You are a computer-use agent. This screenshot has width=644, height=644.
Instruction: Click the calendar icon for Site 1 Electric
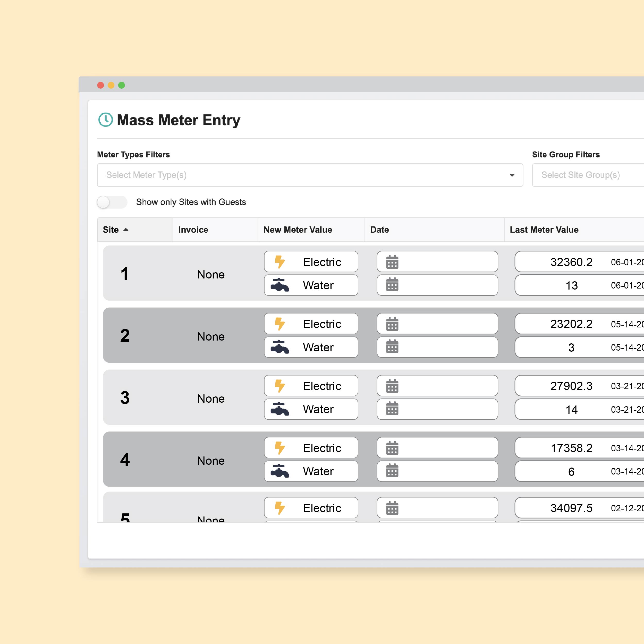click(x=392, y=262)
